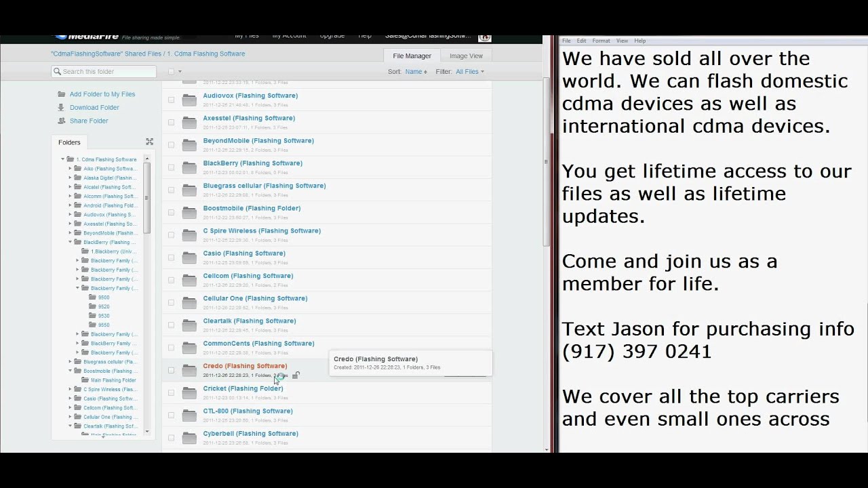Open the Notepad Format menu
The width and height of the screenshot is (868, 488).
[x=601, y=41]
